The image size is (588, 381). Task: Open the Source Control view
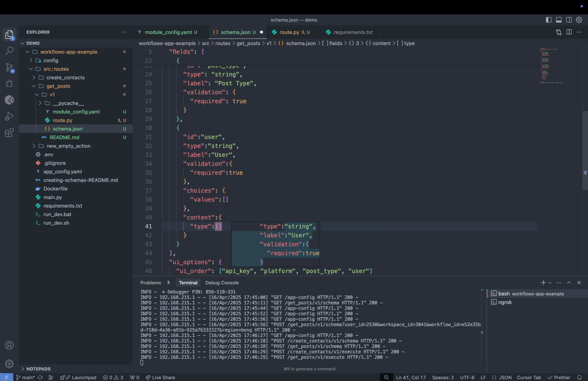10,68
